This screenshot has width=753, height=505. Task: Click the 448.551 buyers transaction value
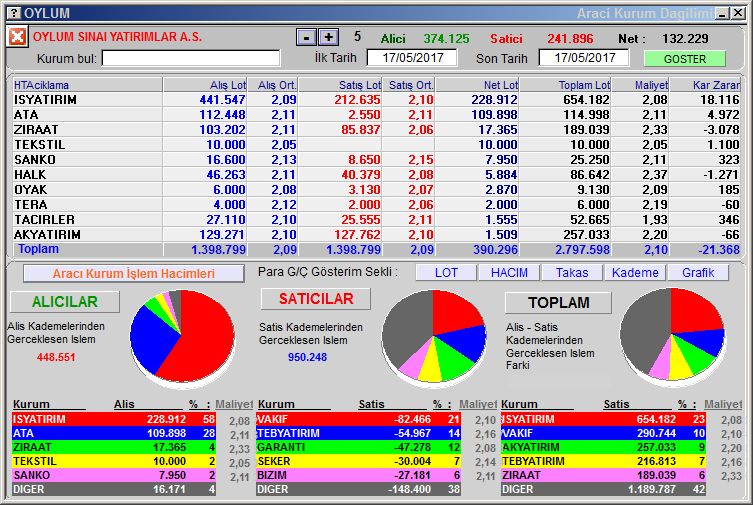coord(56,357)
